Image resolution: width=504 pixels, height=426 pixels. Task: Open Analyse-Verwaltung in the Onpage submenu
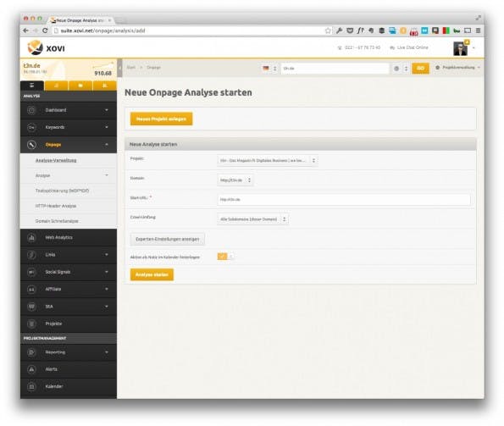point(56,160)
